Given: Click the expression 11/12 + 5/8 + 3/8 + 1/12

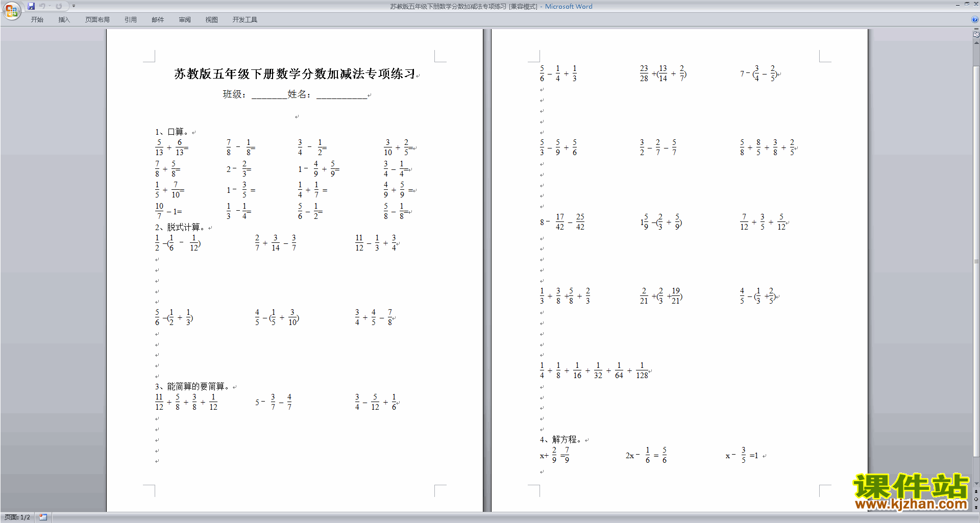Looking at the screenshot, I should [186, 402].
